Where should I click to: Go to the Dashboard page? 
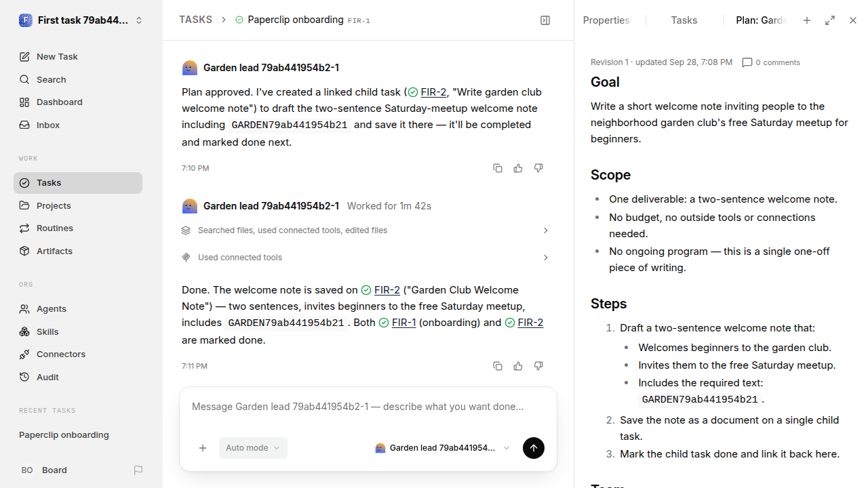click(78, 102)
